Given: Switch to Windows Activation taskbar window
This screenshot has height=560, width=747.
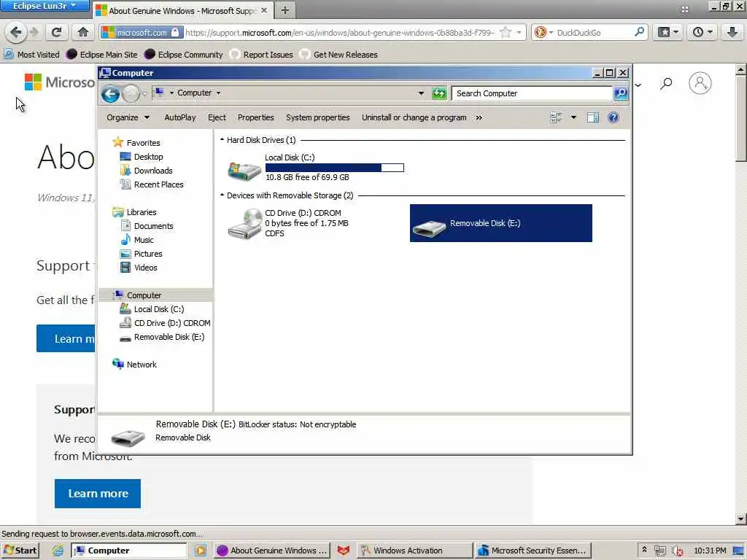Looking at the screenshot, I should coord(414,551).
